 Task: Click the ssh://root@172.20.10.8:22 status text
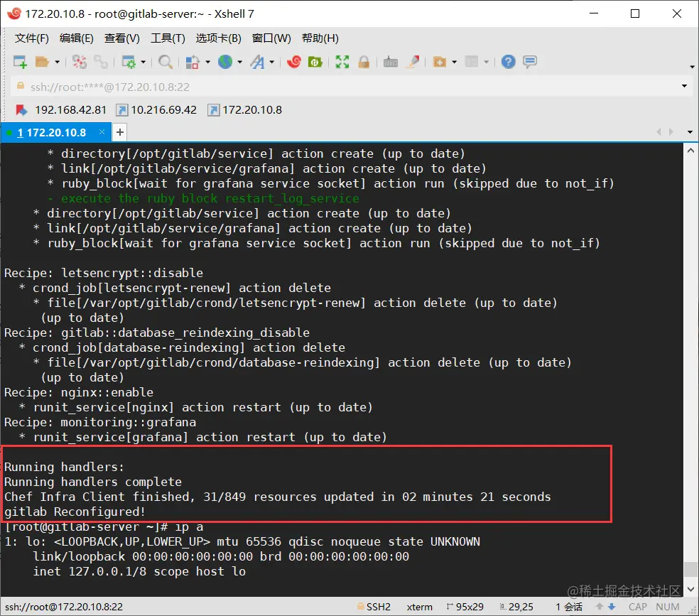[x=64, y=607]
